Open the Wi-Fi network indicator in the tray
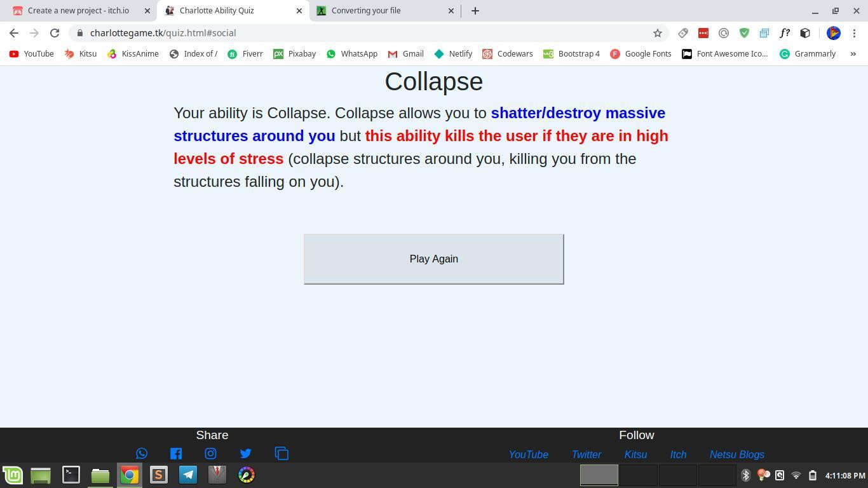Image resolution: width=868 pixels, height=488 pixels. (796, 475)
